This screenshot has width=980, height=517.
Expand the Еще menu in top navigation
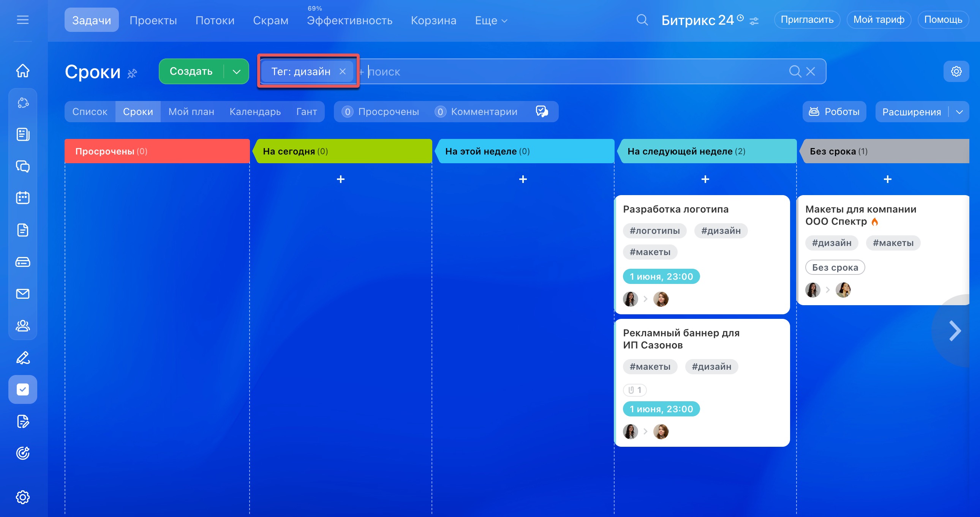(491, 20)
